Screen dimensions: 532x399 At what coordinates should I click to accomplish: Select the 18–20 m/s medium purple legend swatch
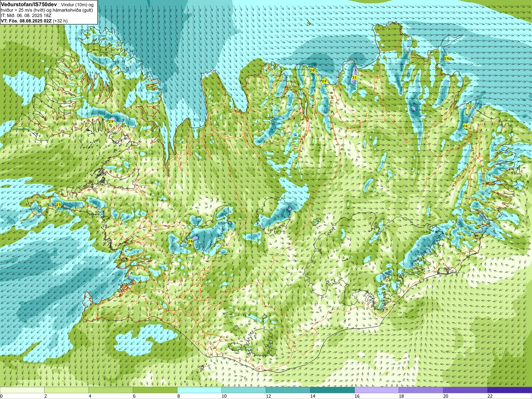[x=421, y=390]
